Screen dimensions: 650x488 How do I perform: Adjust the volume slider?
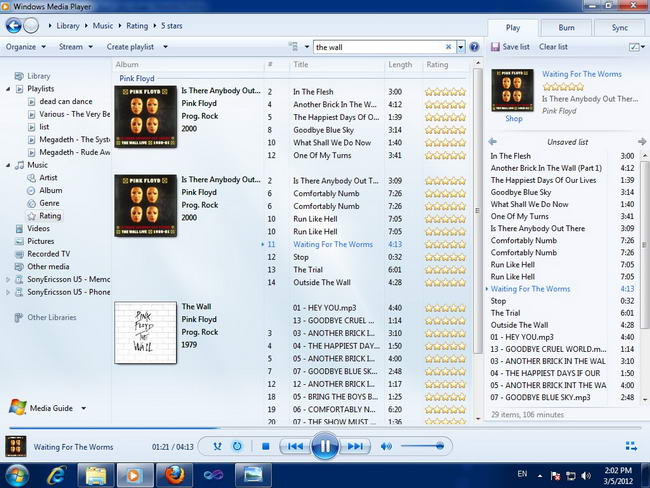pyautogui.click(x=423, y=447)
